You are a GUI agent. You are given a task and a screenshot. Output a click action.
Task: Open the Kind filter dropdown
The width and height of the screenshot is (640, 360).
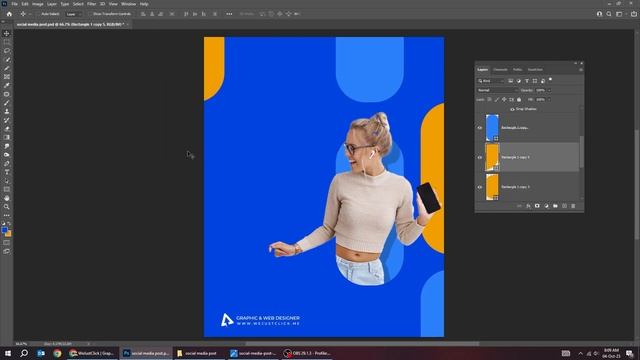tap(491, 81)
